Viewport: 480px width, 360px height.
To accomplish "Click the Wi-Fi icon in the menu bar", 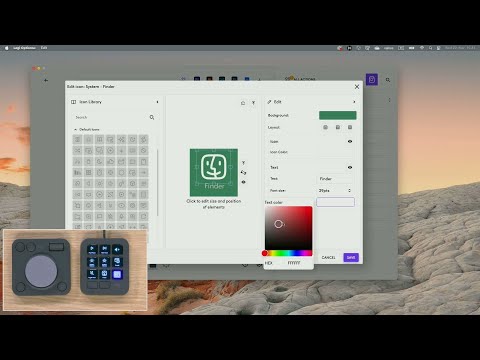I will coord(422,48).
